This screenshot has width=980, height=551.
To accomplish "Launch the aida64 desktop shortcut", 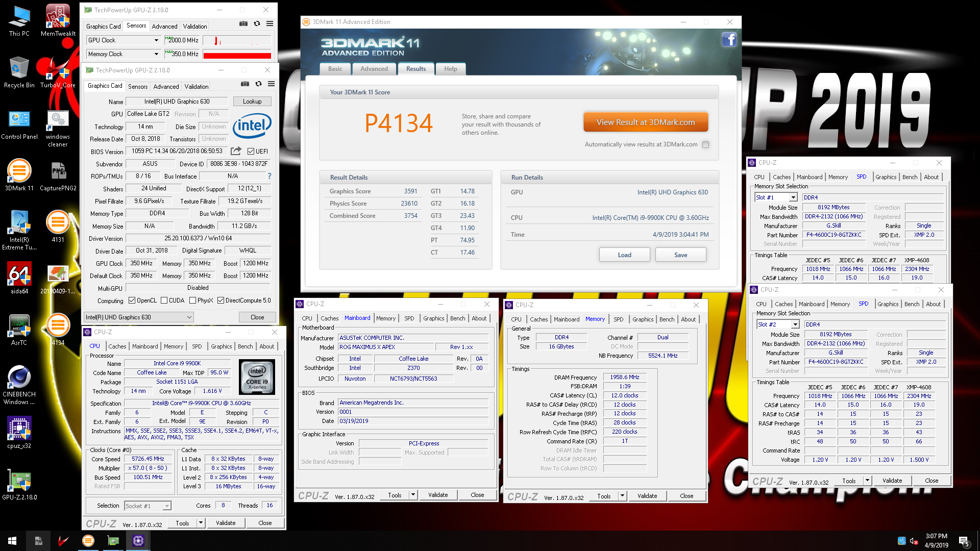I will point(19,278).
